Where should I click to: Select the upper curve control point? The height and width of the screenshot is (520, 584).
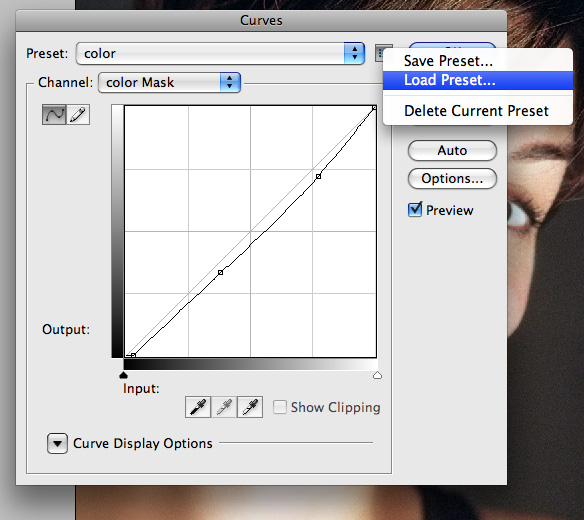pyautogui.click(x=318, y=176)
